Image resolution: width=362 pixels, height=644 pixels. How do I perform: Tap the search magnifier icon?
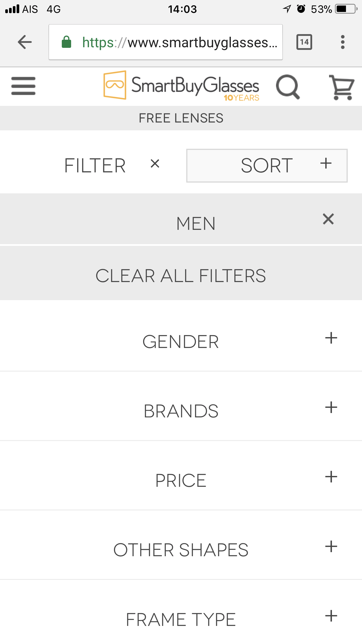288,87
